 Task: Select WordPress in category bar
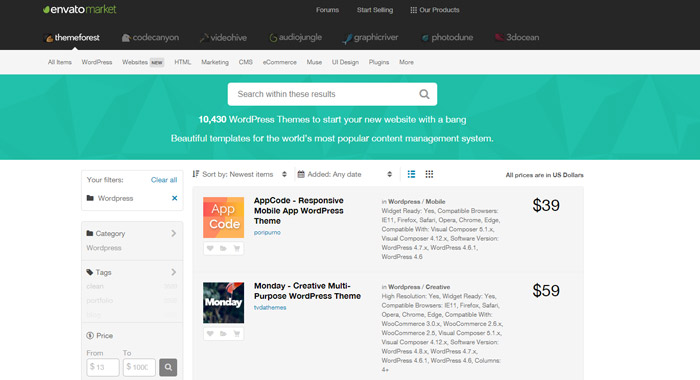coord(97,62)
